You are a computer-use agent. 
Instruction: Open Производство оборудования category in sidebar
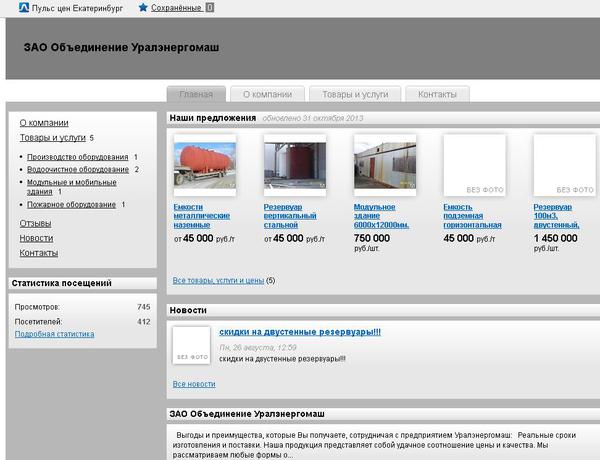78,157
